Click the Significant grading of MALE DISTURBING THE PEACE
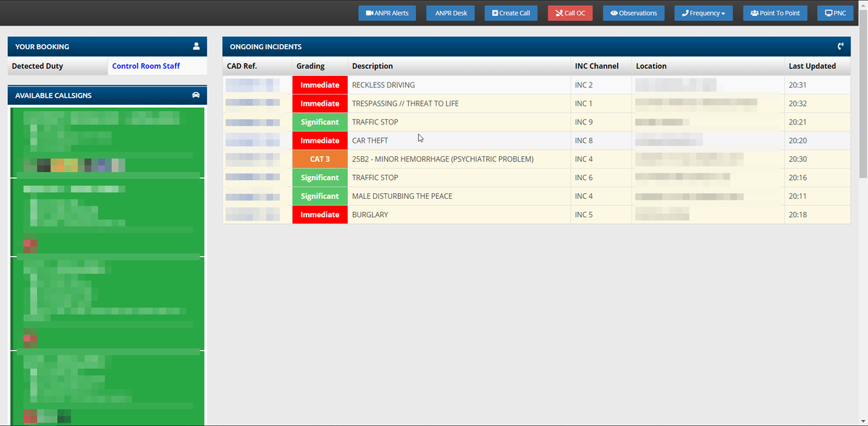The height and width of the screenshot is (426, 868). click(x=320, y=196)
